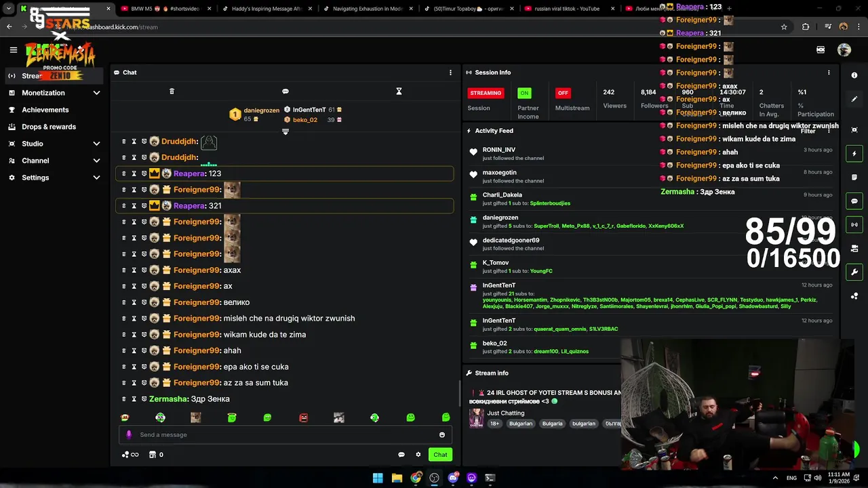The width and height of the screenshot is (868, 488).
Task: Click the ENG language indicator in tray
Action: (x=791, y=478)
